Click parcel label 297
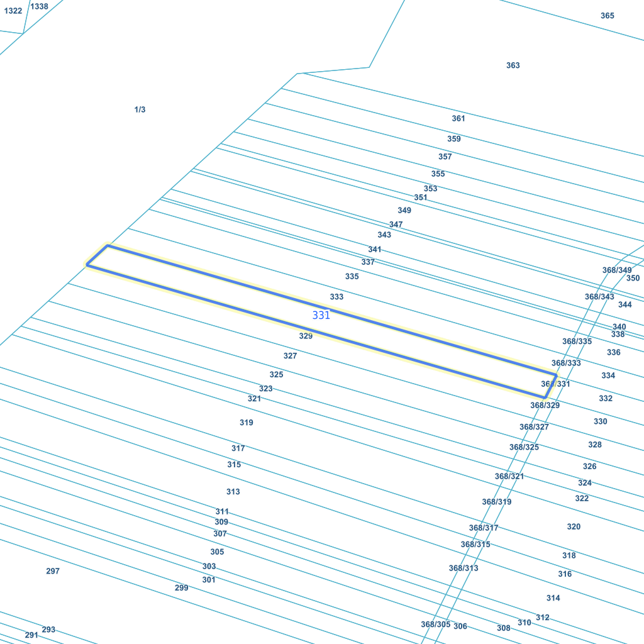The height and width of the screenshot is (644, 644). pyautogui.click(x=53, y=571)
